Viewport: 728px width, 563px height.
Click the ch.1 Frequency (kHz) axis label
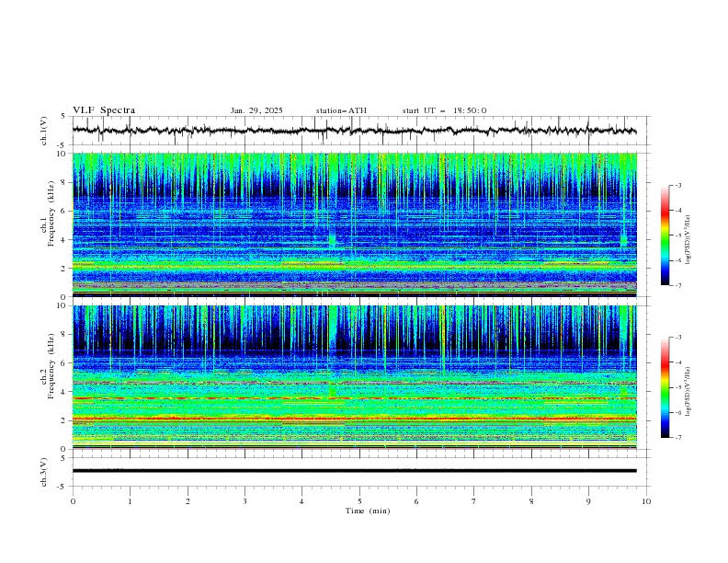point(48,213)
